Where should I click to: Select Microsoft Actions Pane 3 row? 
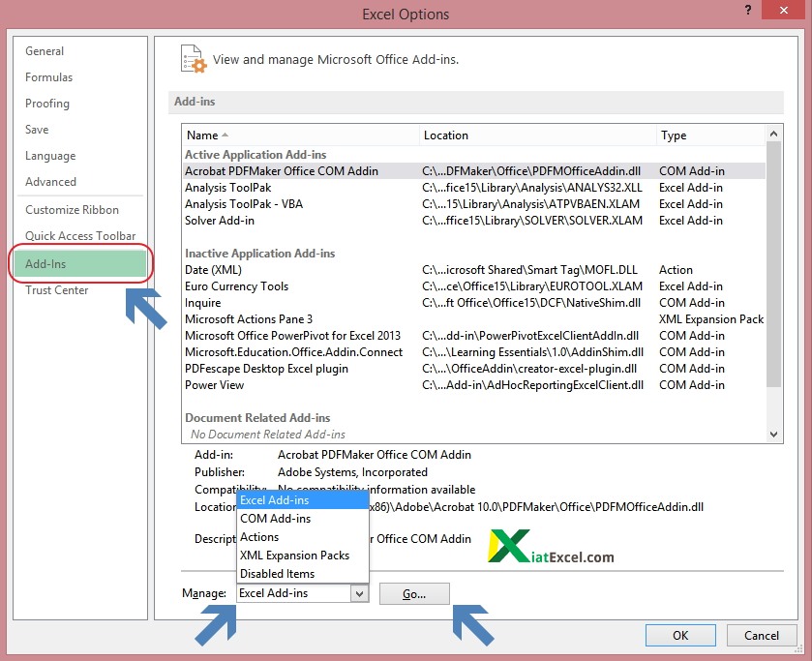pyautogui.click(x=474, y=319)
